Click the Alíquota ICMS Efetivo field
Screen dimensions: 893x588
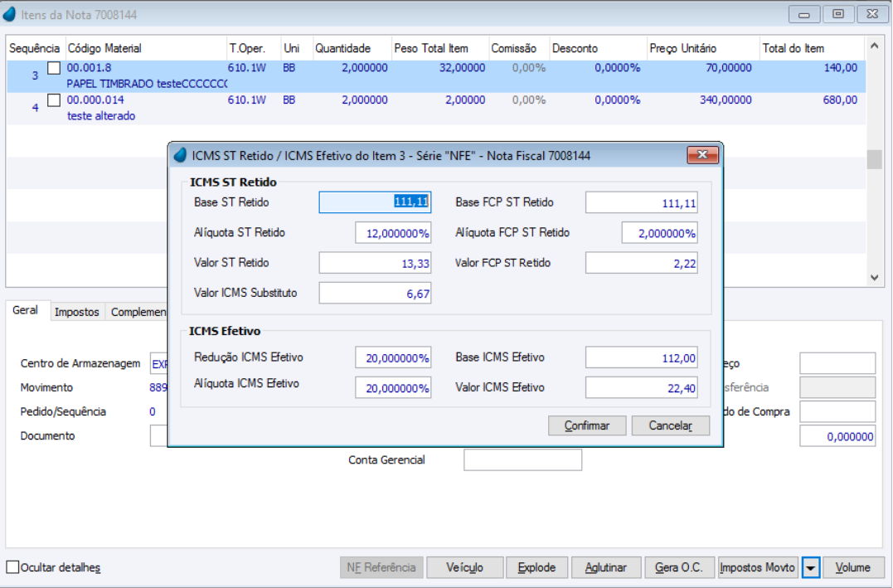[393, 388]
